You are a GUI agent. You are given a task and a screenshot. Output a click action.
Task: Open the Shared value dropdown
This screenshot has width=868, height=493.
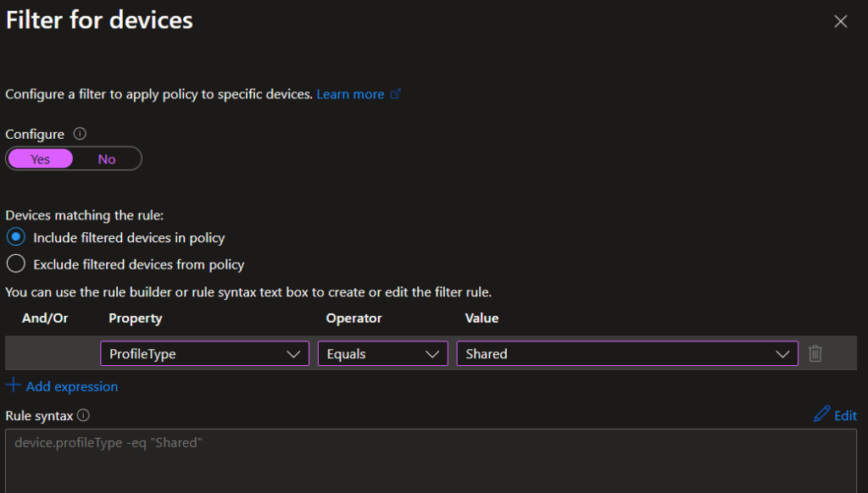tap(626, 354)
